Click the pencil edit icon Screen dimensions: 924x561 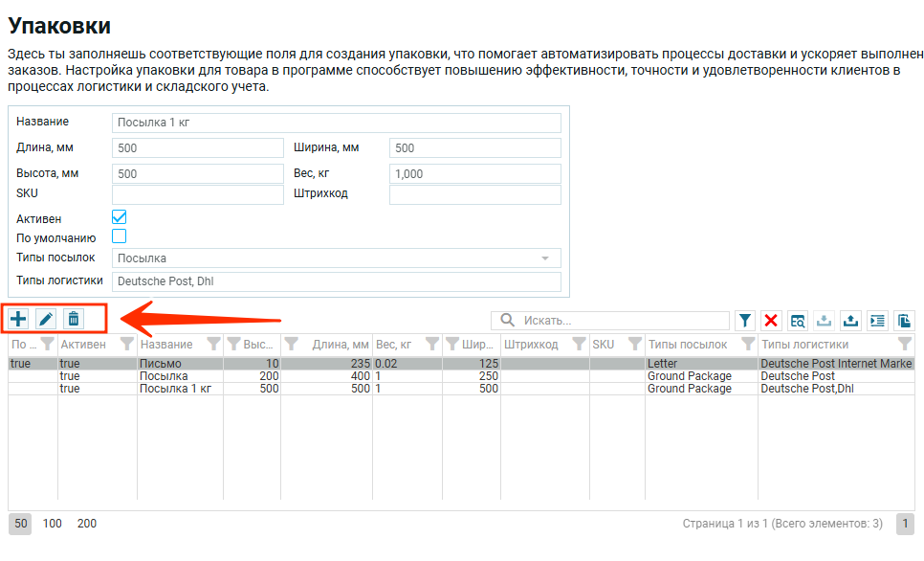click(x=46, y=320)
